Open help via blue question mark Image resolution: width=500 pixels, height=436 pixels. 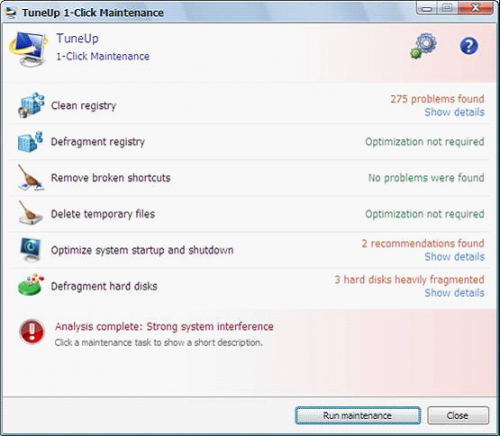coord(469,46)
